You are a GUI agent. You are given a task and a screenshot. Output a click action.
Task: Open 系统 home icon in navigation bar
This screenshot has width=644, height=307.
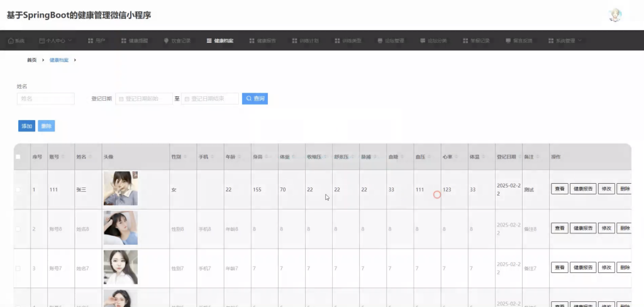16,41
